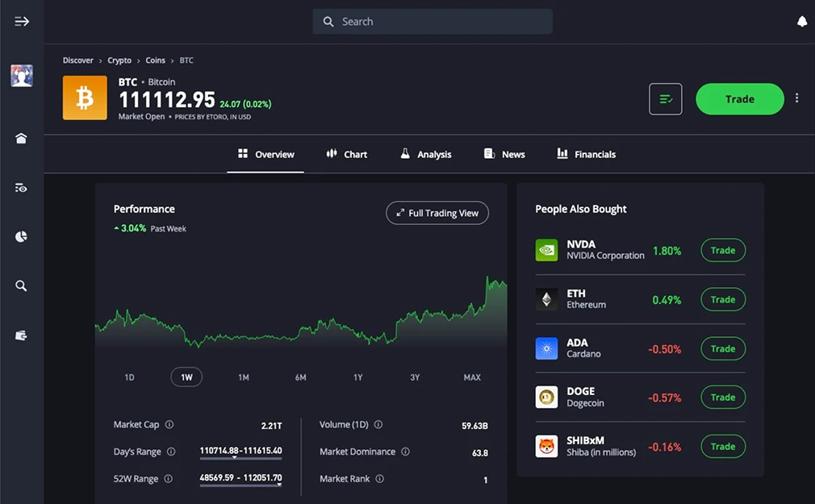
Task: Switch to the Financials tab
Action: [x=587, y=154]
